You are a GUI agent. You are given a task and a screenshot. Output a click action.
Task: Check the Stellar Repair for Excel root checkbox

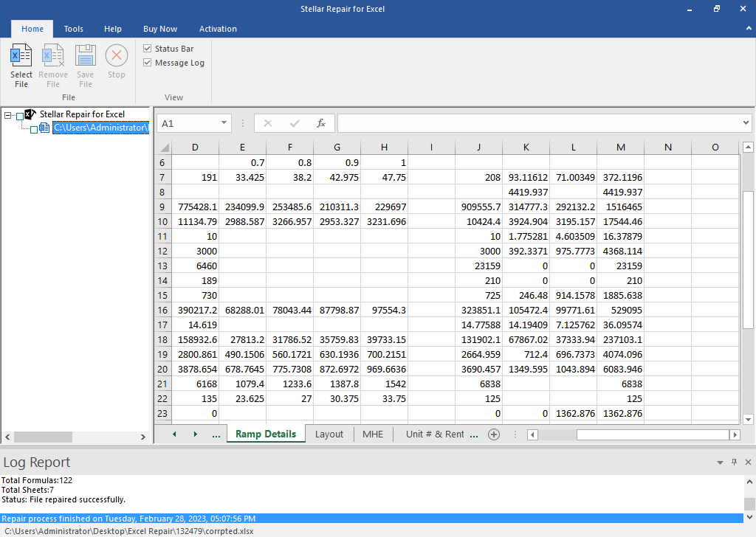pyautogui.click(x=20, y=116)
